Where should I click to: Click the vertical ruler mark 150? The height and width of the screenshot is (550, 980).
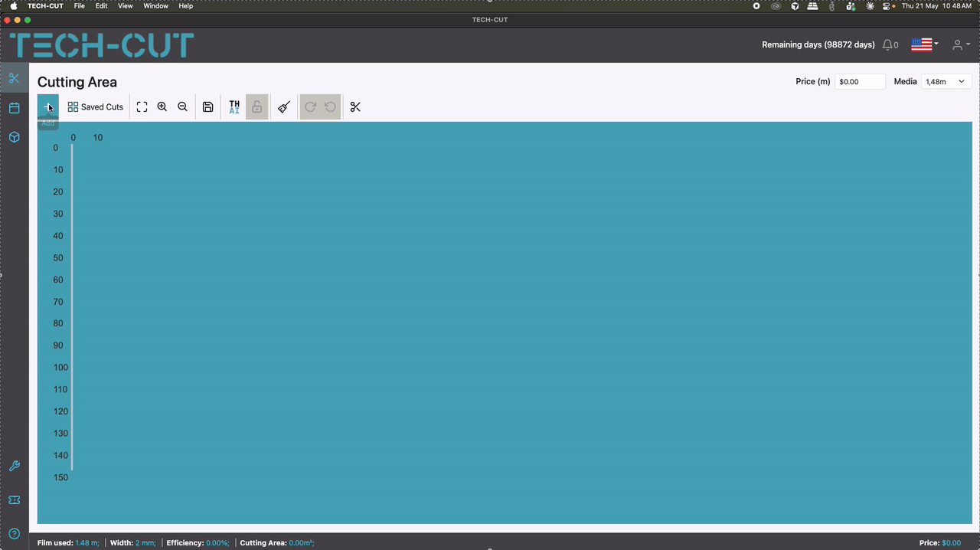[x=60, y=477]
